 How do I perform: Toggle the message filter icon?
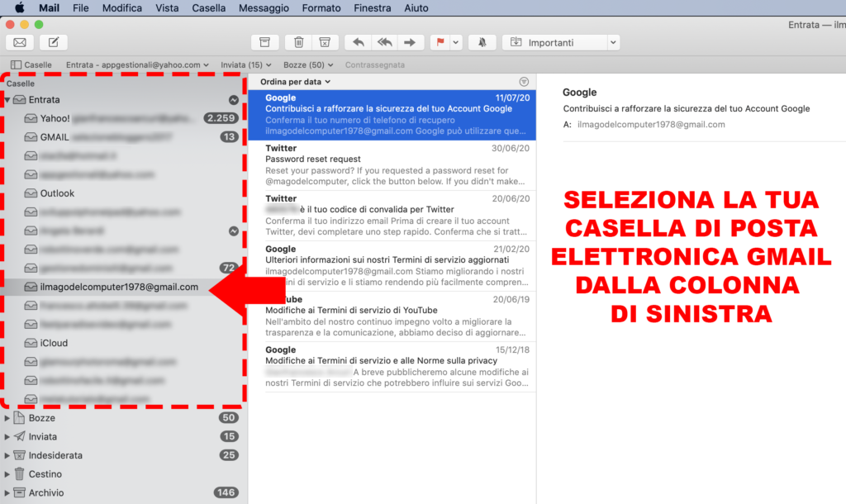523,82
